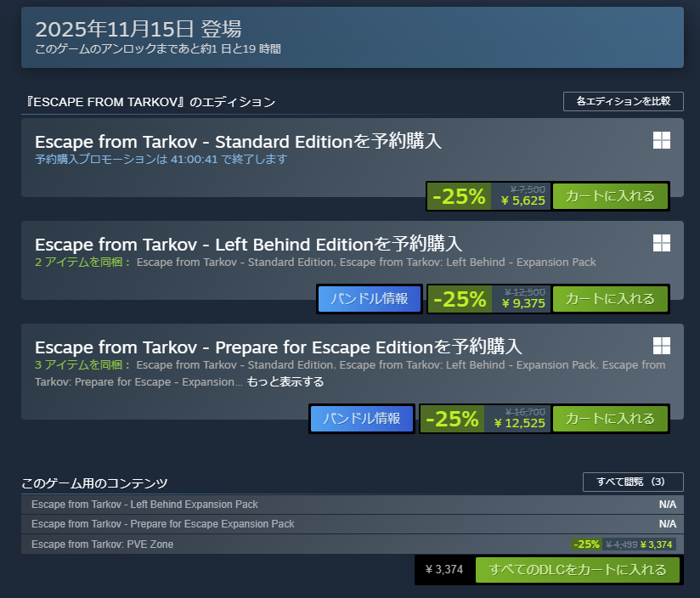The width and height of the screenshot is (700, 598).
Task: Add Prepare for Escape Edition to cart
Action: 610,419
